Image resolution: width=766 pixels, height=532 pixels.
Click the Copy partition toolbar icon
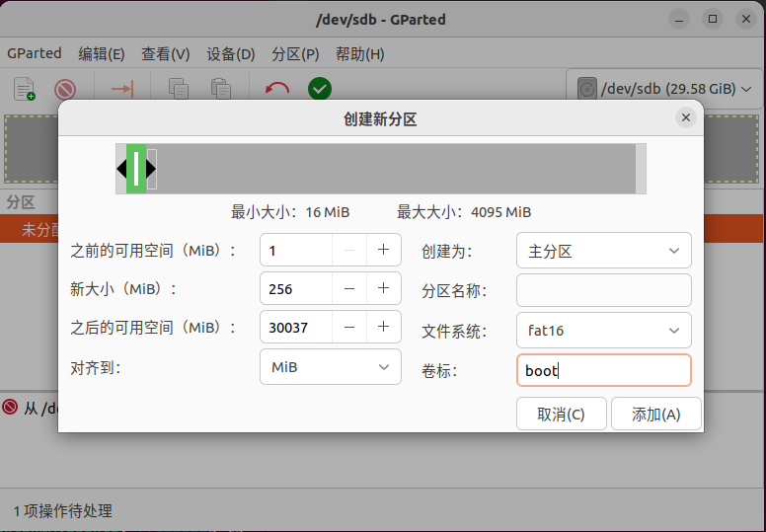(179, 89)
